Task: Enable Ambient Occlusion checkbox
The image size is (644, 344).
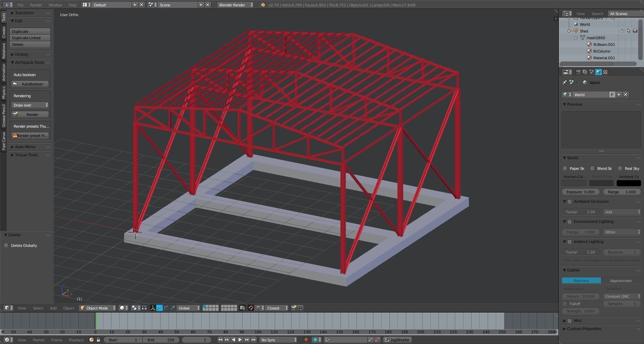Action: [x=570, y=202]
